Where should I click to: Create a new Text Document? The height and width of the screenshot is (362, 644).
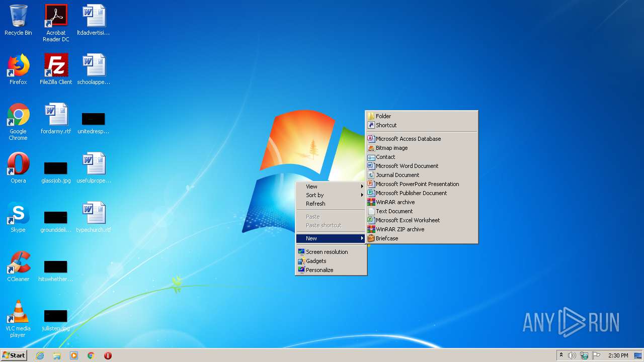tap(422, 211)
